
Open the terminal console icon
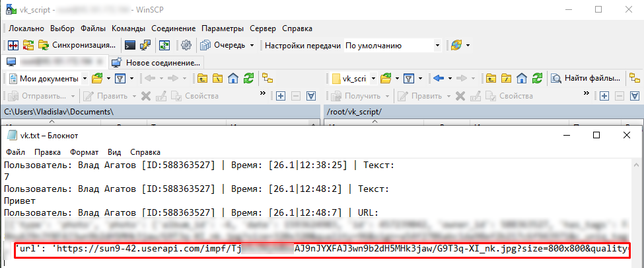pyautogui.click(x=130, y=45)
